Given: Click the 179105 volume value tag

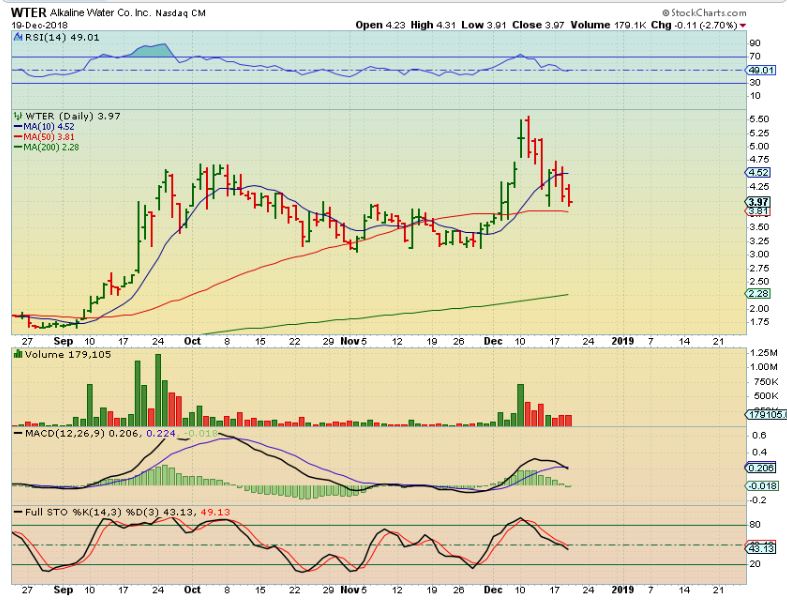Looking at the screenshot, I should (766, 414).
